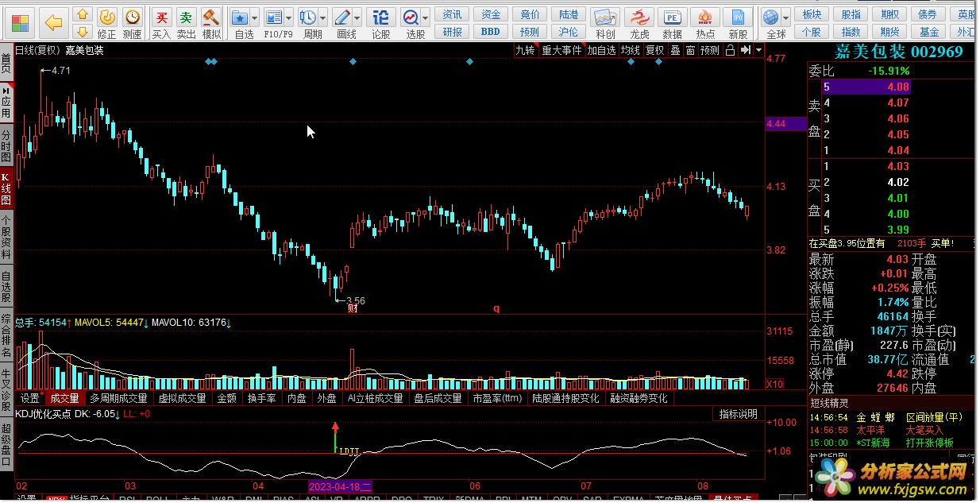The image size is (980, 503).
Task: Open the chart toolbar dropdown triangle
Action: 759,50
